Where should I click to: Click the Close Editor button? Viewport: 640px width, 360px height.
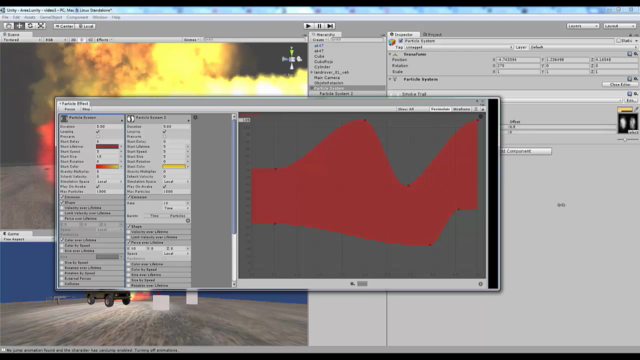click(x=620, y=84)
